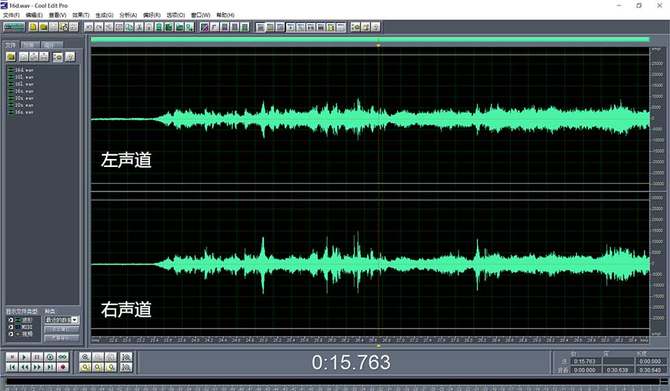Click the 0:15.763 time display
670x391 pixels.
[351, 362]
